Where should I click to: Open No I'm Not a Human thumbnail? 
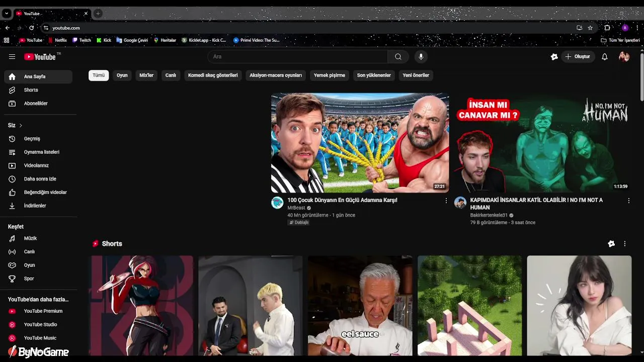543,143
